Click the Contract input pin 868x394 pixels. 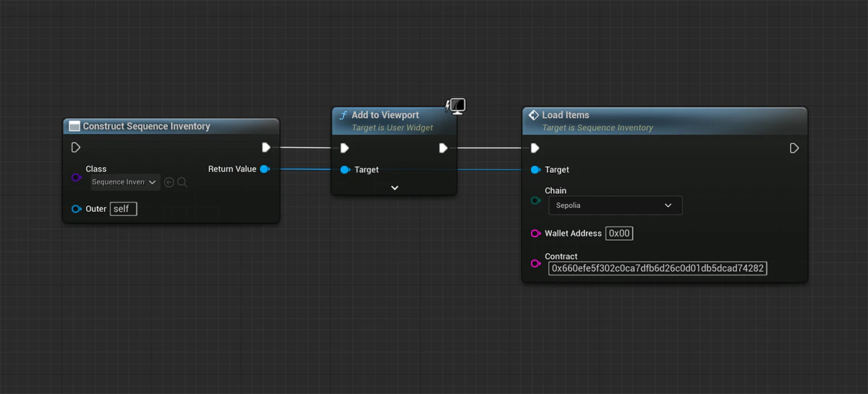[x=536, y=263]
